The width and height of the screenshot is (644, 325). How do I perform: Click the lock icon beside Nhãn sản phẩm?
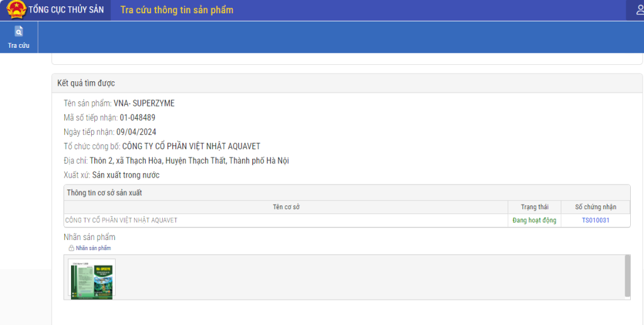pos(71,248)
